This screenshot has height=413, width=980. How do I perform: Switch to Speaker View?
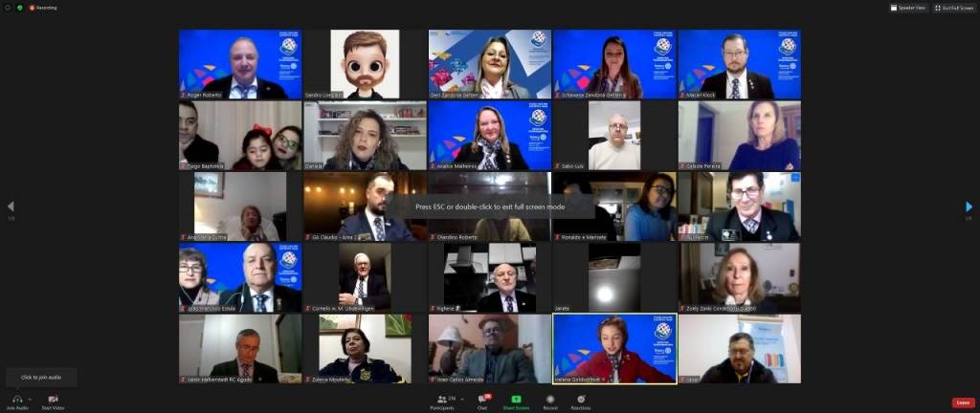click(908, 8)
